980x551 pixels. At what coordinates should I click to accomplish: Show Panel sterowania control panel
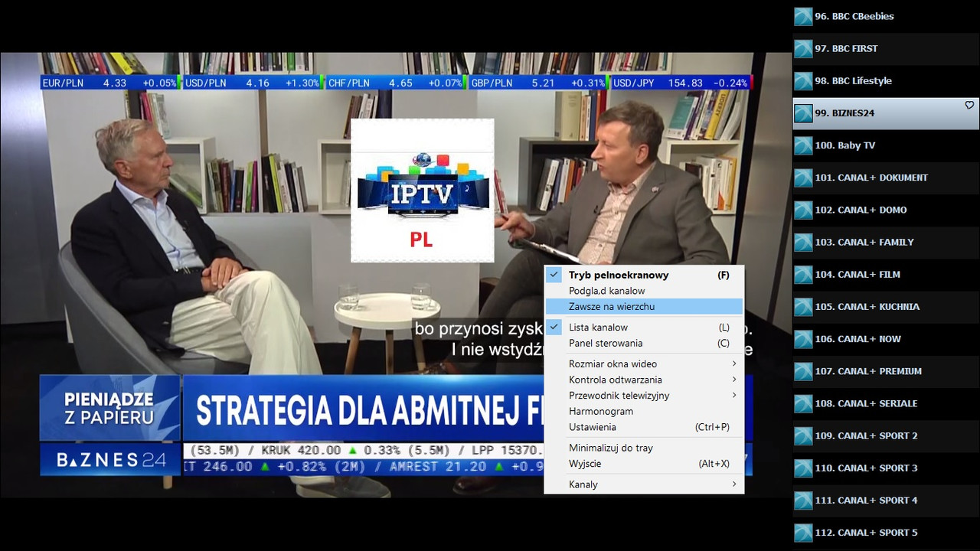[644, 343]
